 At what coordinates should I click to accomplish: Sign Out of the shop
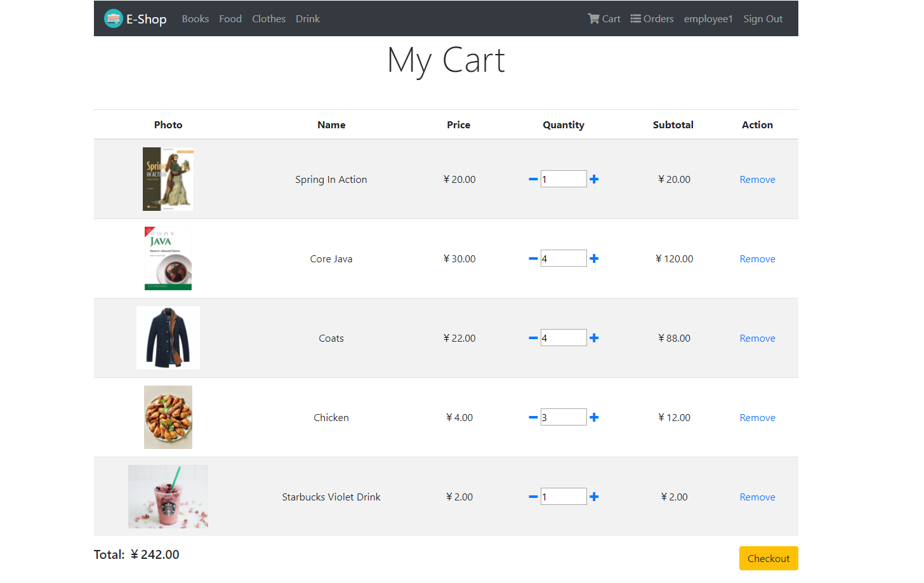click(763, 18)
